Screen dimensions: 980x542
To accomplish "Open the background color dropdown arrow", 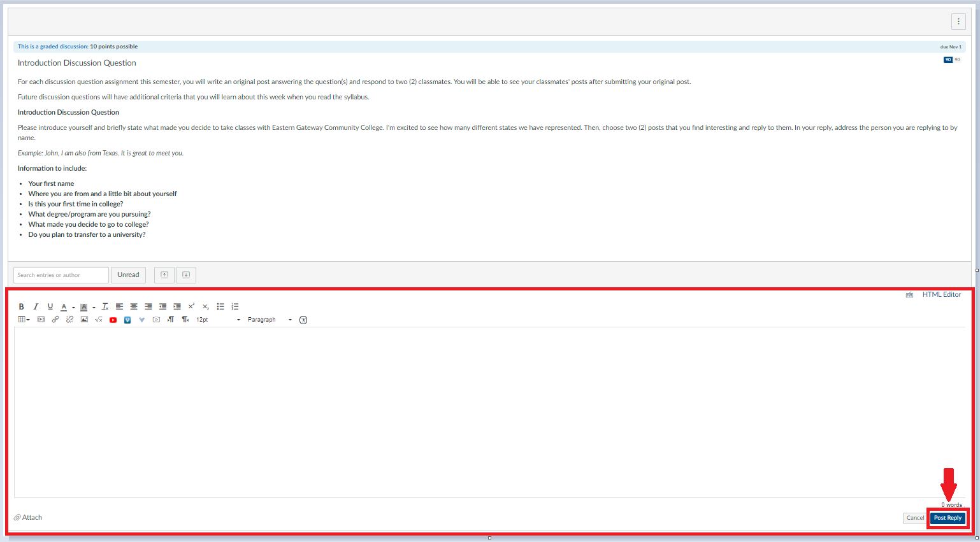I will point(94,308).
